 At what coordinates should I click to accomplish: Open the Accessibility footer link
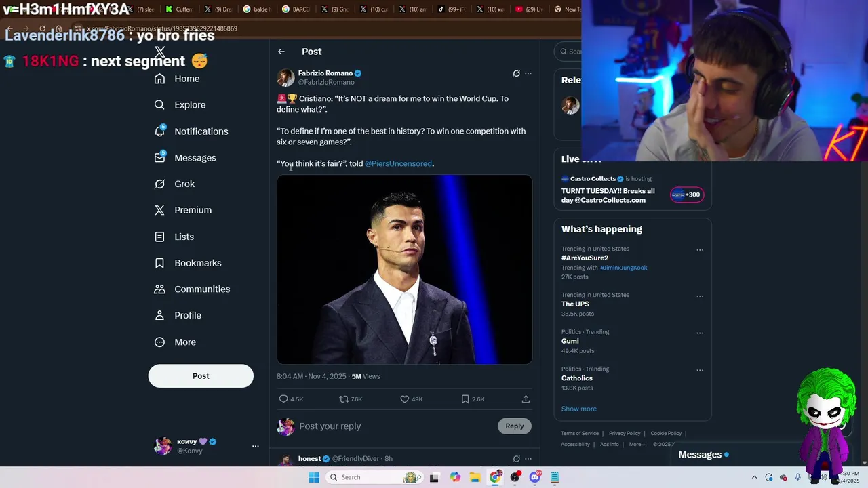click(x=575, y=445)
